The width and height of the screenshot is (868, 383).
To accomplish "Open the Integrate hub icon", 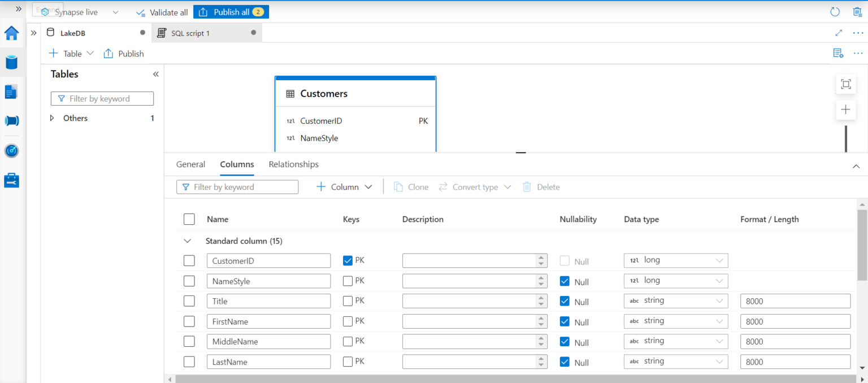I will click(11, 120).
